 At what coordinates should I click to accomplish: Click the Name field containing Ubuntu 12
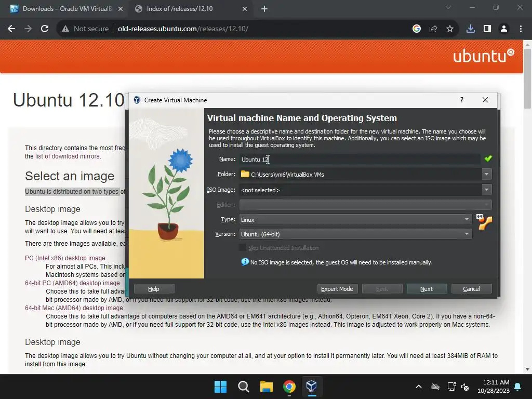pos(360,159)
